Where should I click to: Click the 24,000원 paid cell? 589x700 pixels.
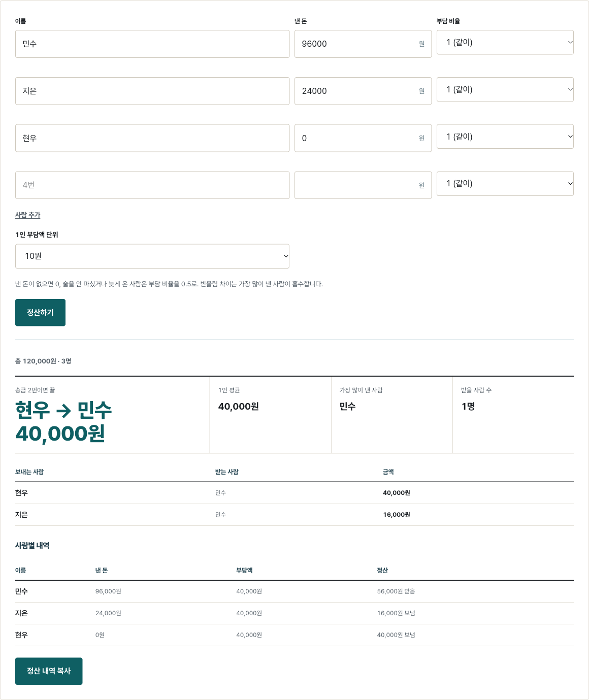108,613
